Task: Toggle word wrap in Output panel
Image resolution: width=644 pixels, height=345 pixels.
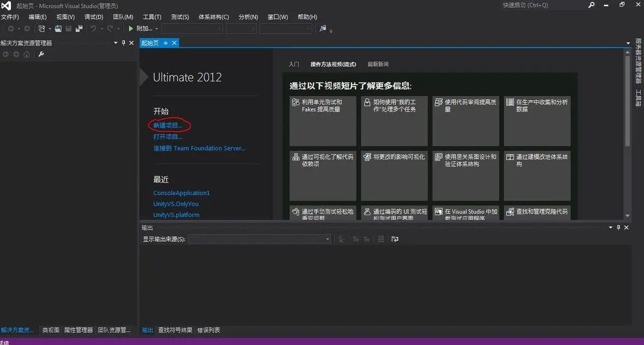Action: tap(395, 239)
